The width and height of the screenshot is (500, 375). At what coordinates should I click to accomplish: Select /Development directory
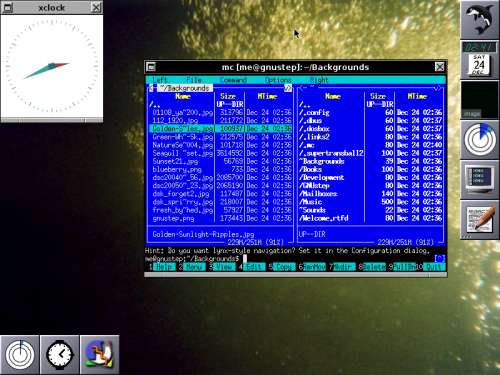pyautogui.click(x=370, y=177)
